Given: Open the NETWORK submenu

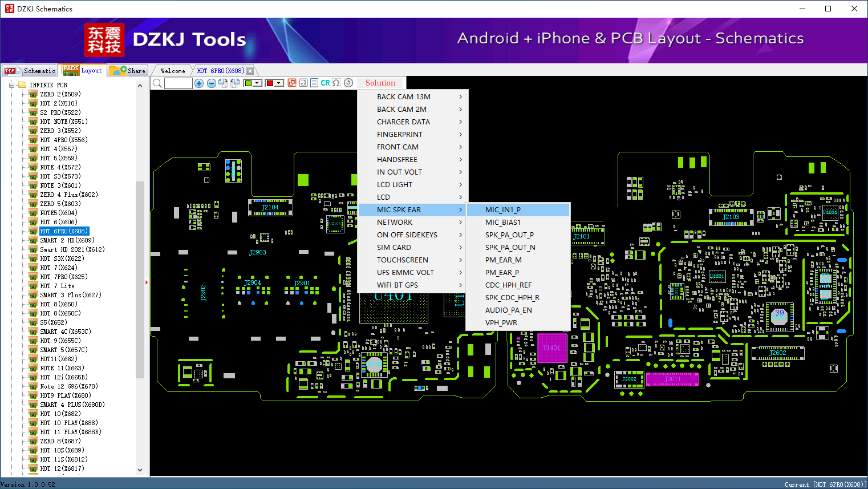Looking at the screenshot, I should click(x=413, y=223).
